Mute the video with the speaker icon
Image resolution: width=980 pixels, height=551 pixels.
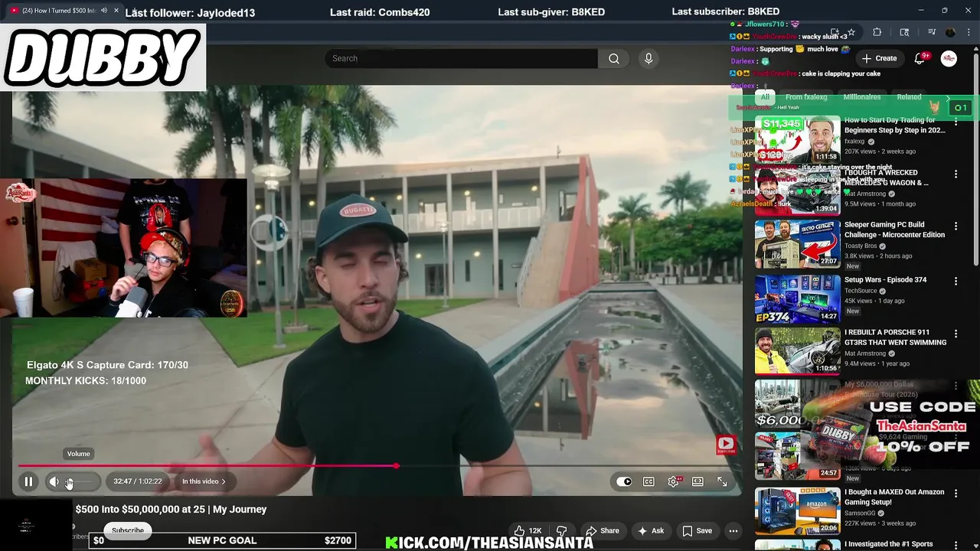point(54,481)
